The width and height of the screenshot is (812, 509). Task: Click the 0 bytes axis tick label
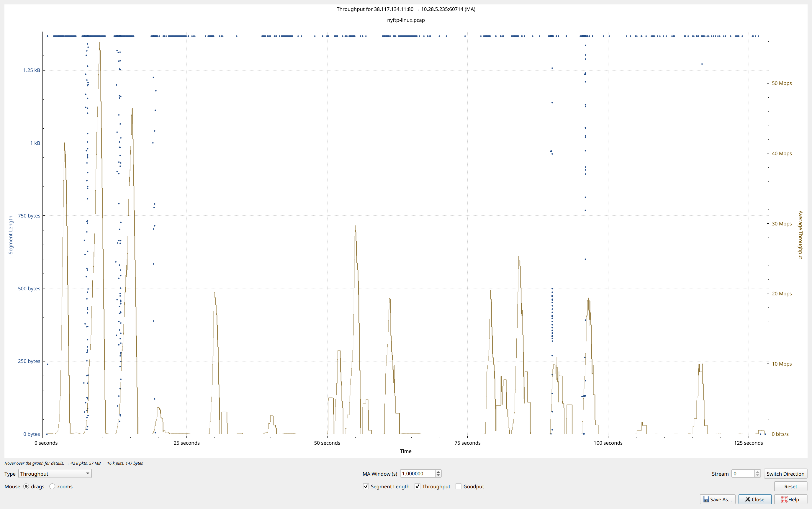pyautogui.click(x=32, y=434)
